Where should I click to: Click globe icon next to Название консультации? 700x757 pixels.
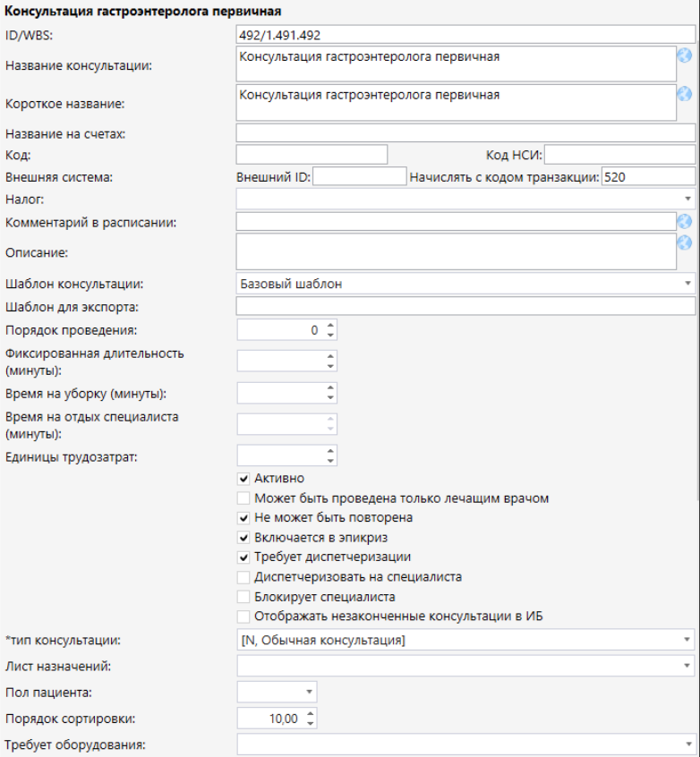click(685, 55)
